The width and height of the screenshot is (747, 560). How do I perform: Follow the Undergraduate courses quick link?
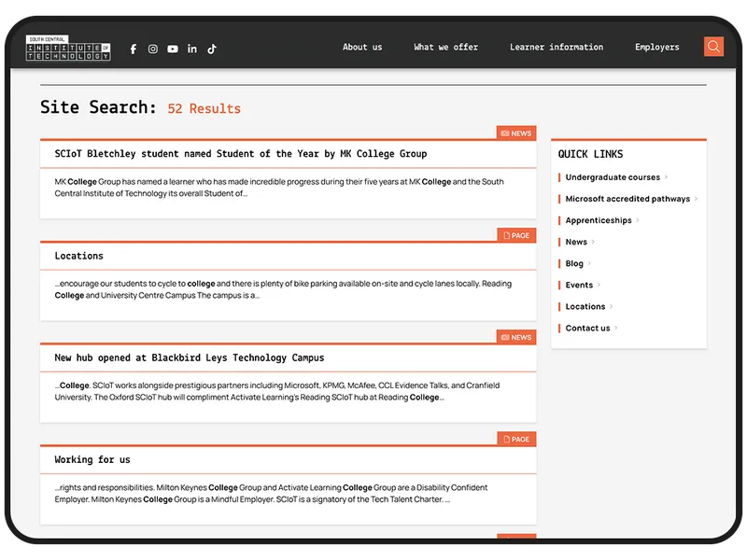(x=613, y=177)
